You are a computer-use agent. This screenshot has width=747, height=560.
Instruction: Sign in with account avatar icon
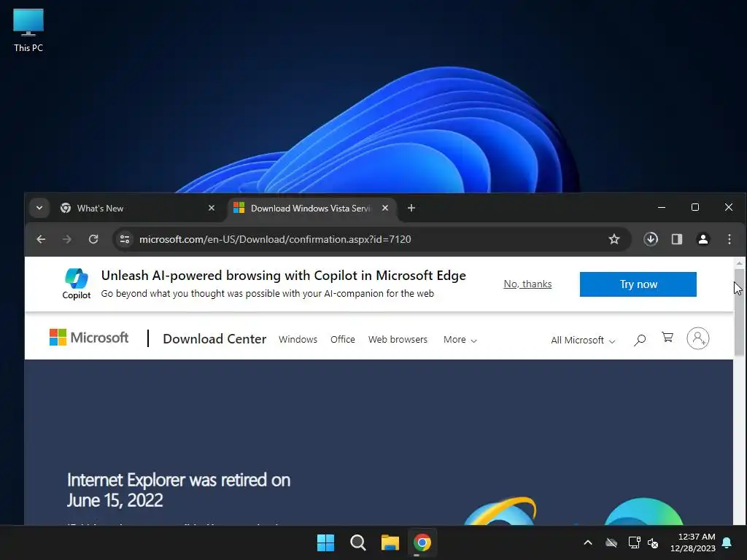click(698, 338)
